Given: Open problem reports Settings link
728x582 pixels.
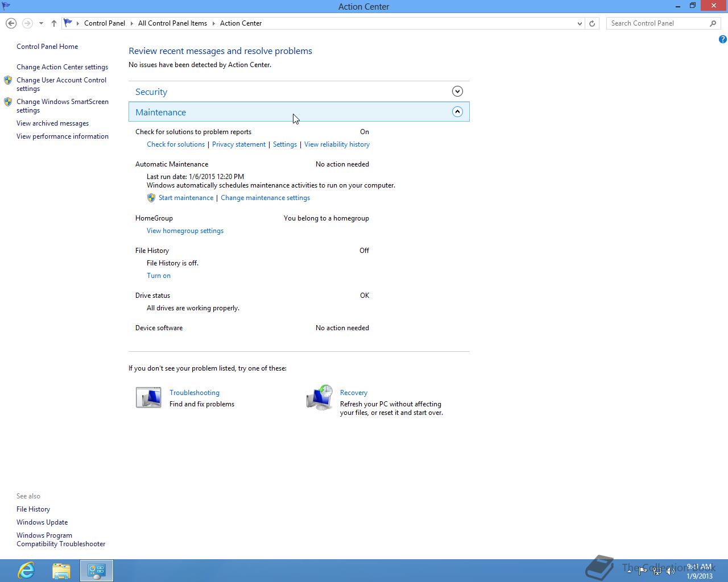Looking at the screenshot, I should click(x=285, y=144).
